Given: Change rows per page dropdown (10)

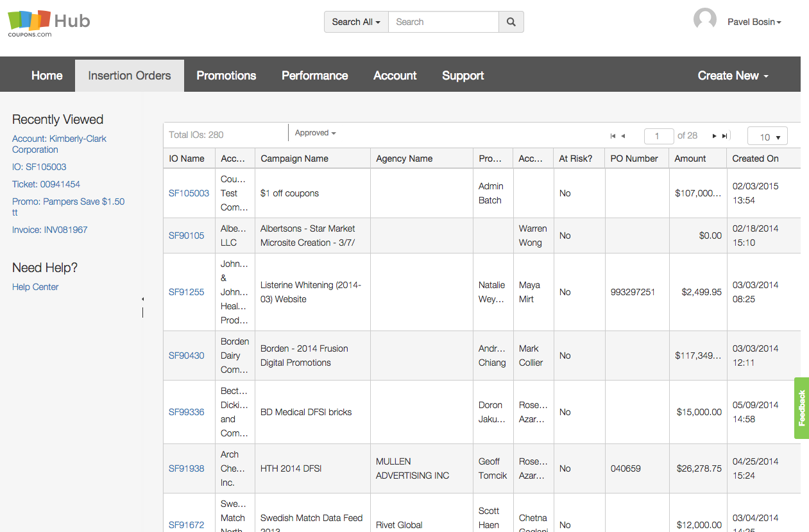Looking at the screenshot, I should tap(767, 137).
